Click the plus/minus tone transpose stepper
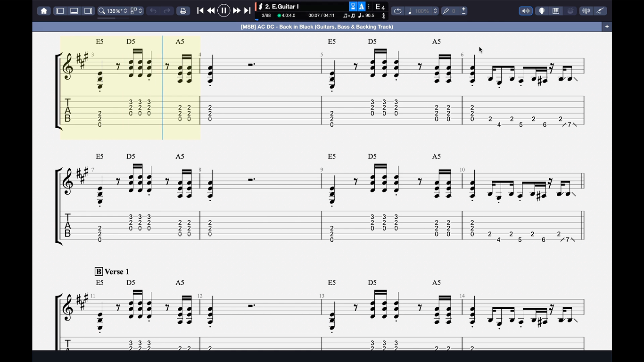The image size is (644, 362). (x=464, y=10)
